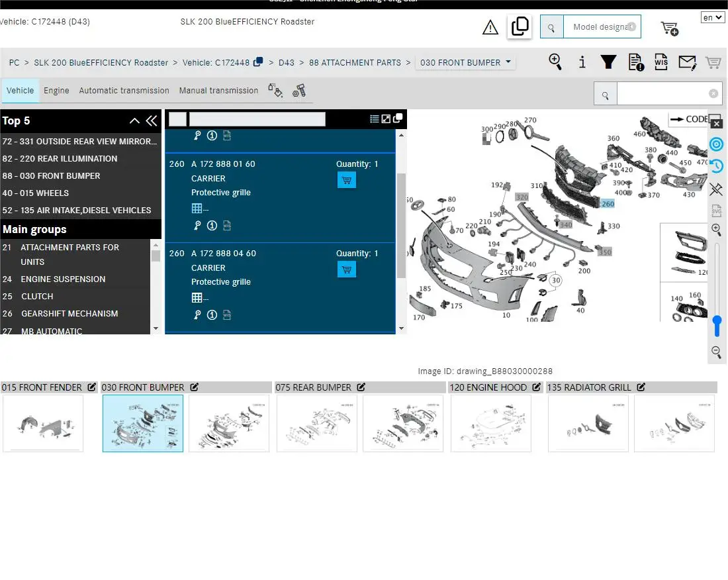Switch to the Automatic transmission tab
728x580 pixels.
(124, 91)
